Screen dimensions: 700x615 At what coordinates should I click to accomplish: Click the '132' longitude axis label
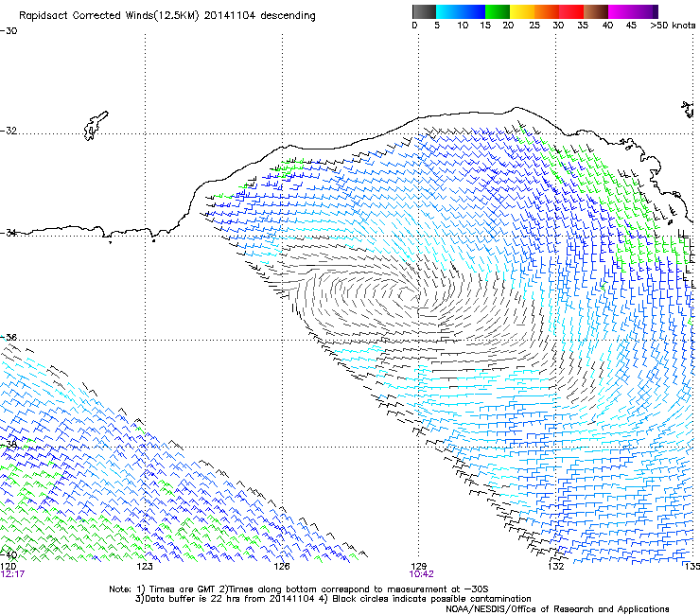pyautogui.click(x=556, y=567)
